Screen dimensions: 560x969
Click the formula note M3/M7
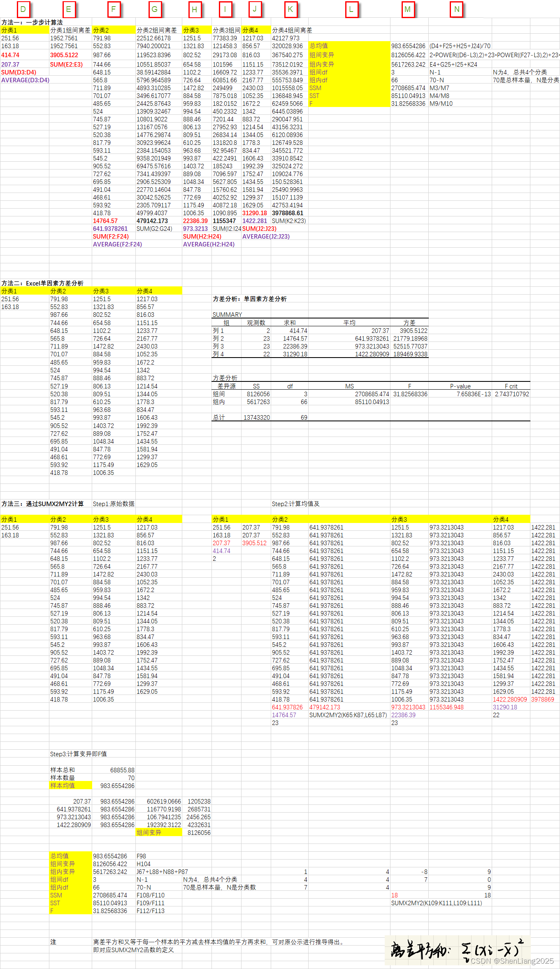click(439, 88)
